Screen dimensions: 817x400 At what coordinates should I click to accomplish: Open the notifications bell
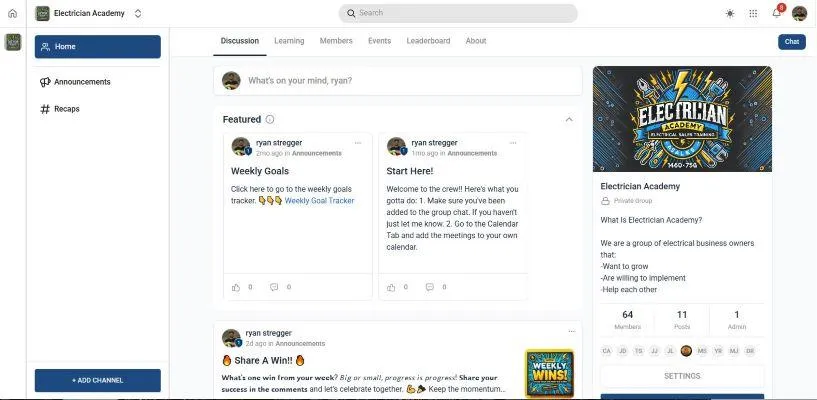(776, 14)
